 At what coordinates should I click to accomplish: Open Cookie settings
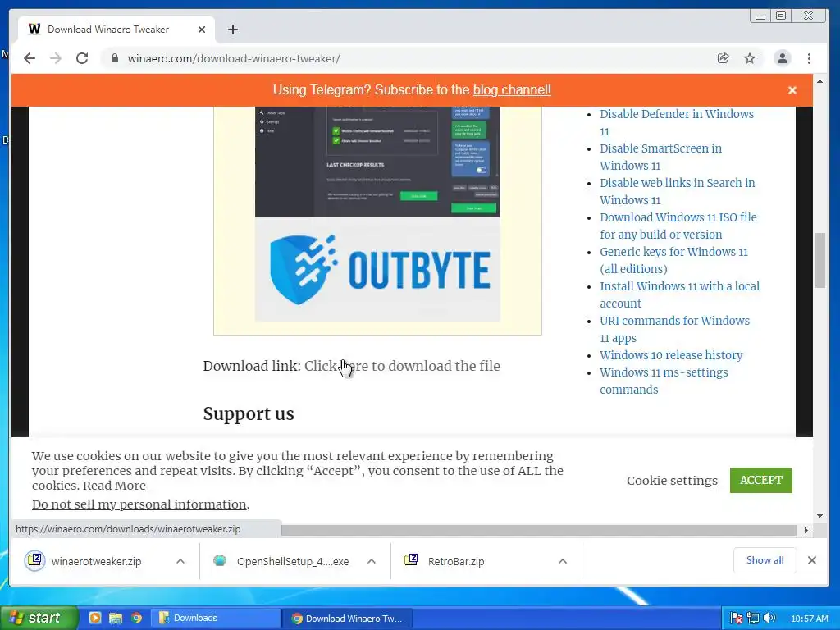tap(672, 481)
